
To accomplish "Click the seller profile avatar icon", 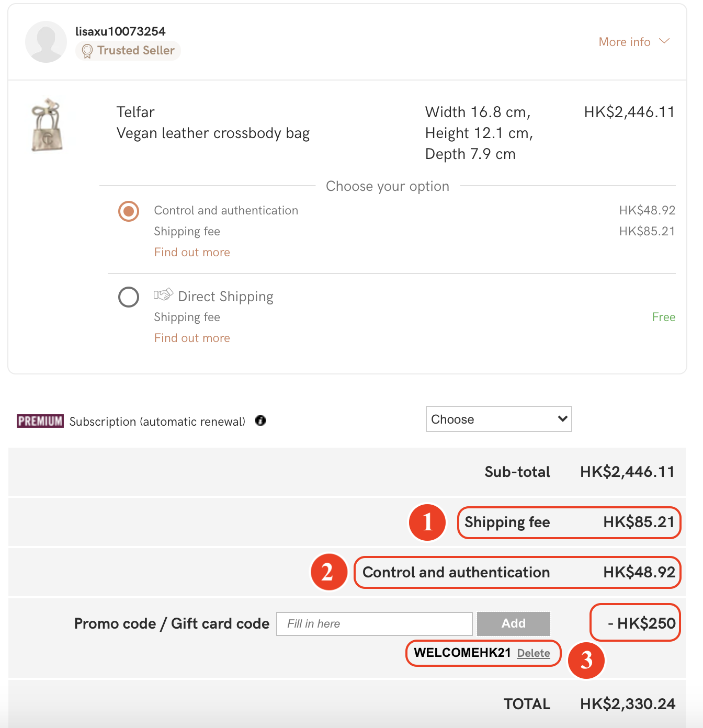I will click(46, 42).
